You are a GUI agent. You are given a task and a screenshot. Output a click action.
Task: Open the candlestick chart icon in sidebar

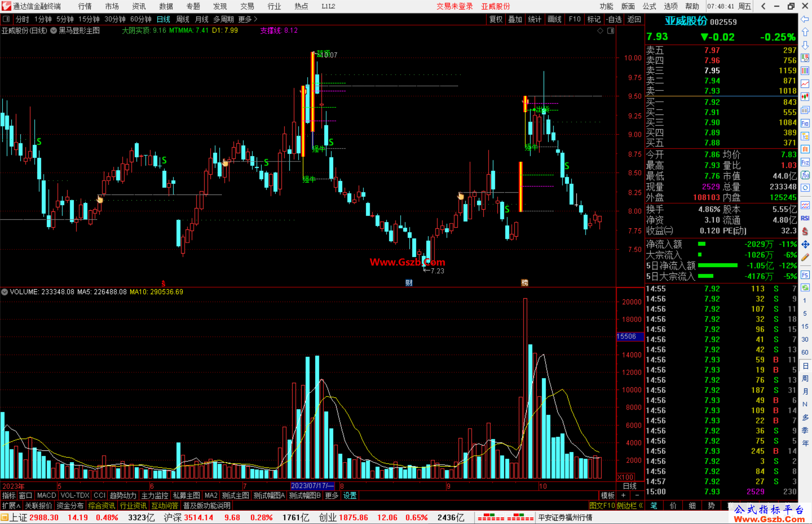(805, 97)
